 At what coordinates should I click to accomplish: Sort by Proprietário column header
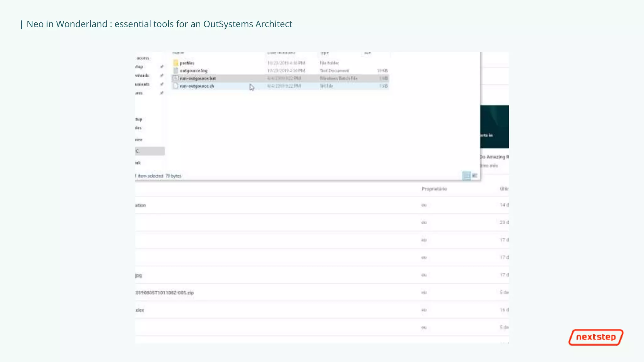coord(434,189)
